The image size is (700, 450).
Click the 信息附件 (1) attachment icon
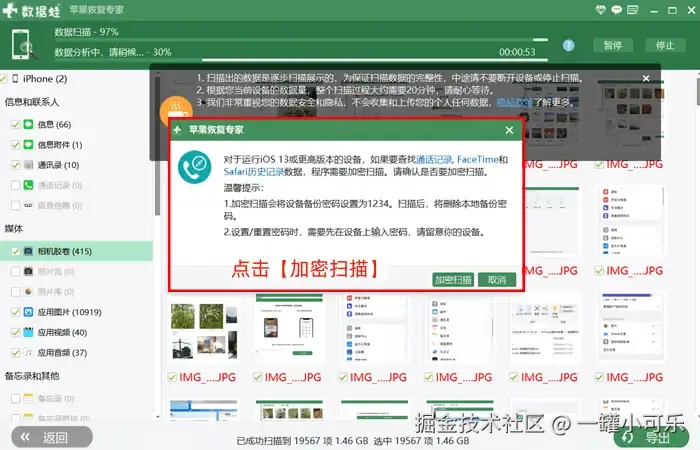(28, 144)
